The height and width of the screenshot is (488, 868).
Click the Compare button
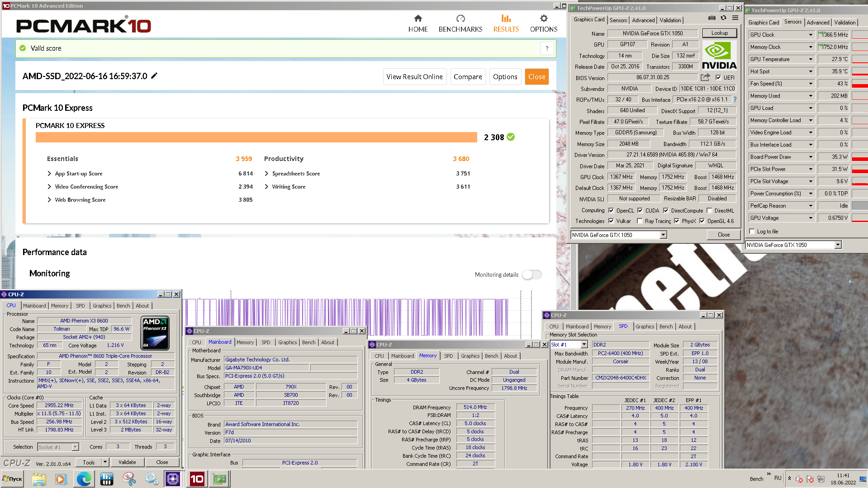(x=468, y=77)
